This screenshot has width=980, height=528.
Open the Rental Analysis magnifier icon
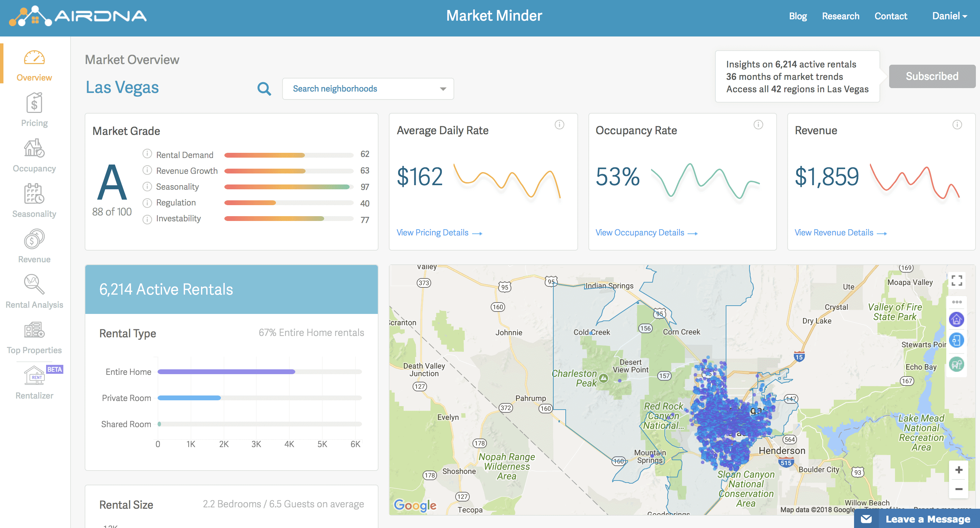(34, 284)
